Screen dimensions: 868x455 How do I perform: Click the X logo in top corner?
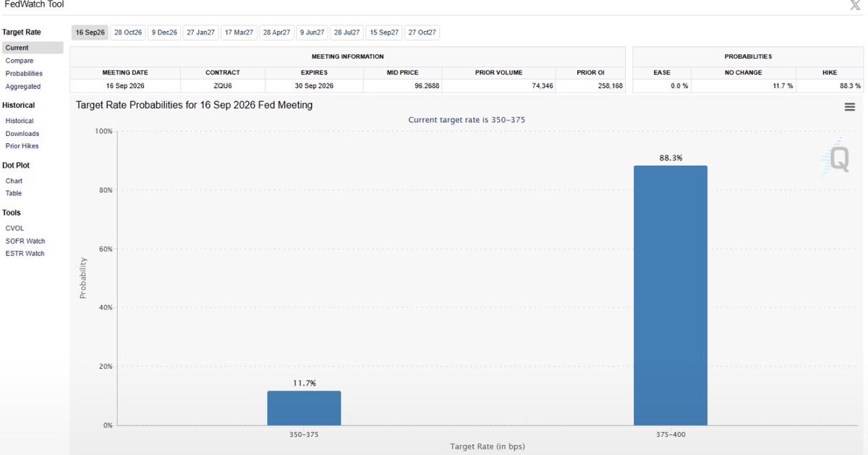[855, 4]
